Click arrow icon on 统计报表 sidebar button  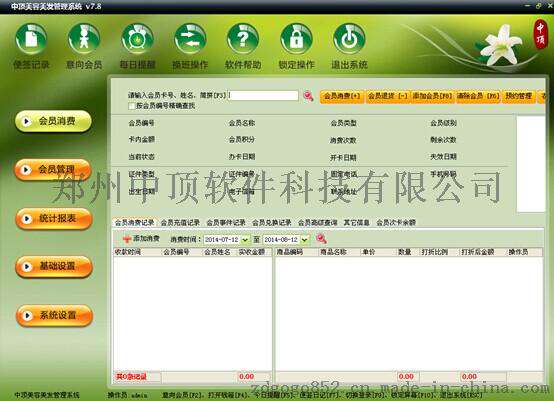[26, 219]
